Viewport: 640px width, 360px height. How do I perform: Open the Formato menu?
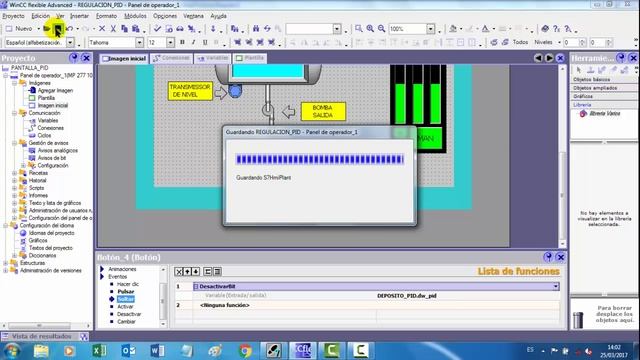[106, 16]
